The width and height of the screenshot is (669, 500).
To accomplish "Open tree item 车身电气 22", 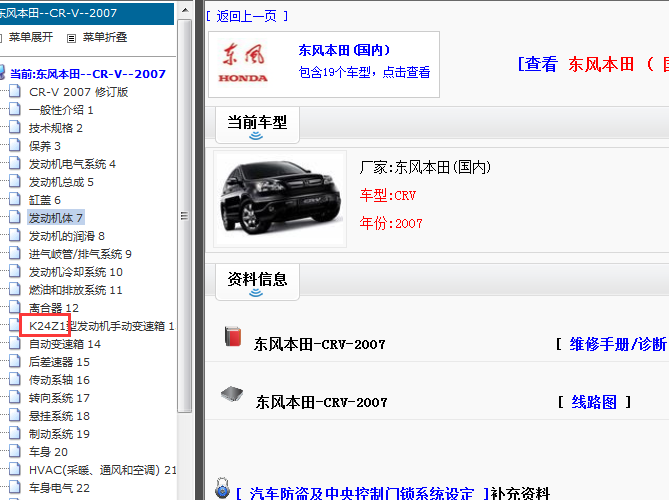I will click(x=59, y=488).
